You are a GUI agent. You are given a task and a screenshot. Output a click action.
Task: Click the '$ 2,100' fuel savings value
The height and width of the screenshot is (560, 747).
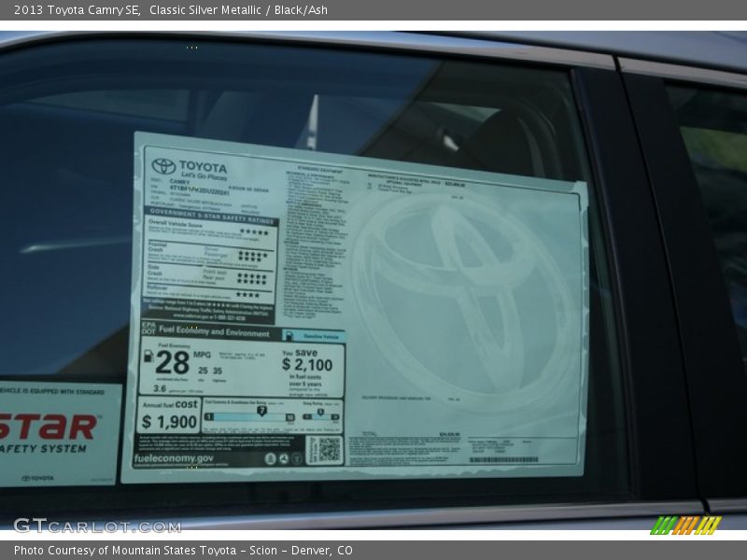pyautogui.click(x=307, y=365)
